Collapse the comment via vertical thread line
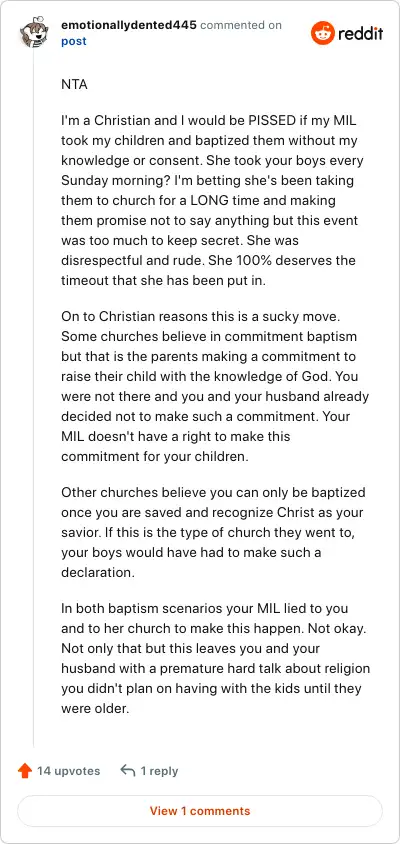 point(34,398)
